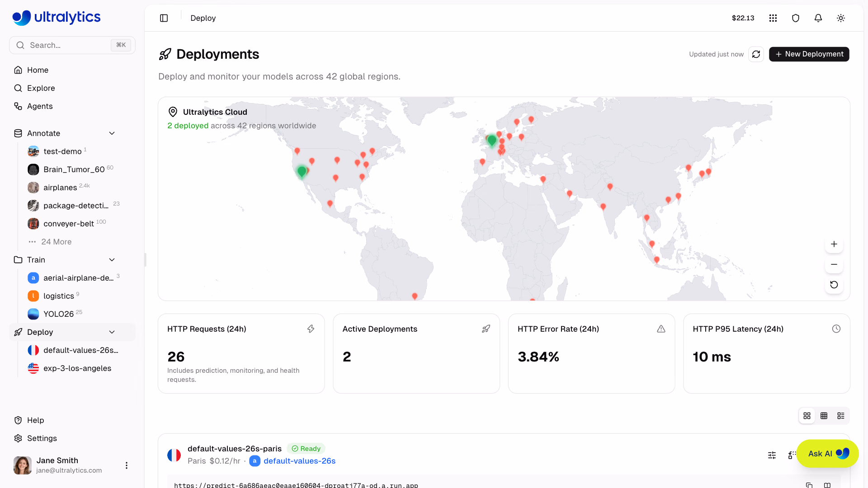Click the Deployments page heading

pyautogui.click(x=217, y=54)
